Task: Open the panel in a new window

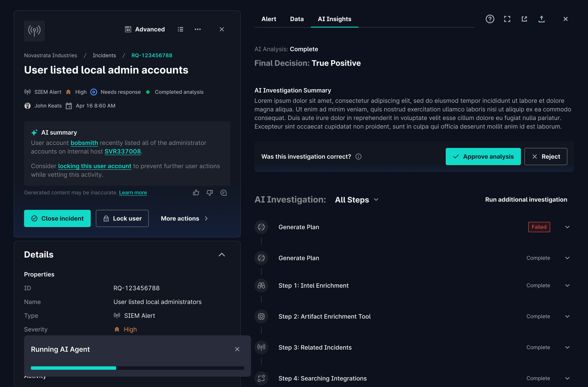Action: 524,19
